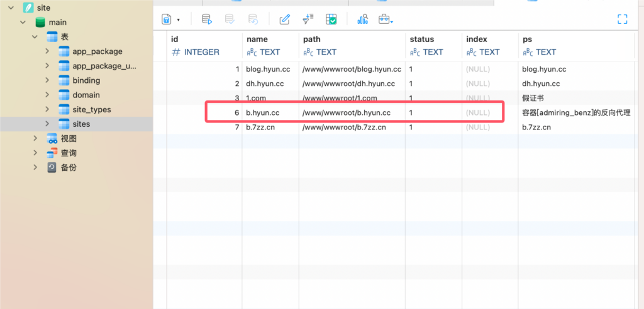Viewport: 644px width, 309px height.
Task: Collapse the 表 tables folder
Action: pos(35,37)
